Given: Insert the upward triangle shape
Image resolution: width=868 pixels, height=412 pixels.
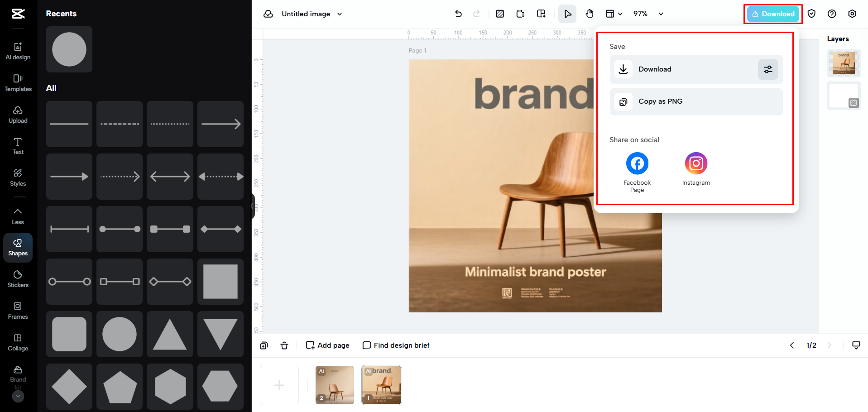Looking at the screenshot, I should point(170,334).
